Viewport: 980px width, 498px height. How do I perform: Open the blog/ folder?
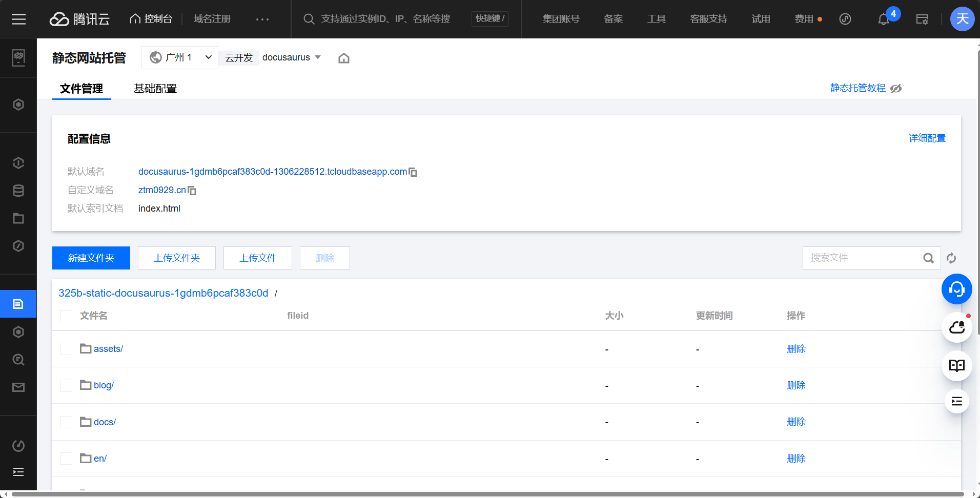point(104,385)
